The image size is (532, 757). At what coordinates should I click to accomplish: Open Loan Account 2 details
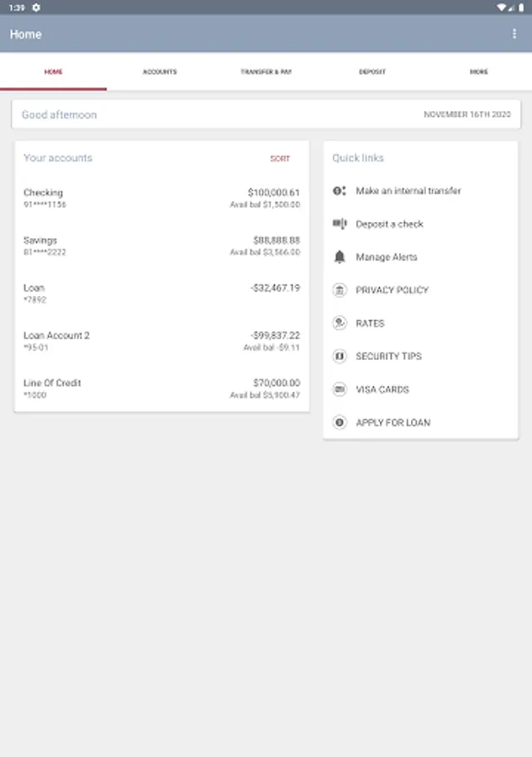(161, 341)
